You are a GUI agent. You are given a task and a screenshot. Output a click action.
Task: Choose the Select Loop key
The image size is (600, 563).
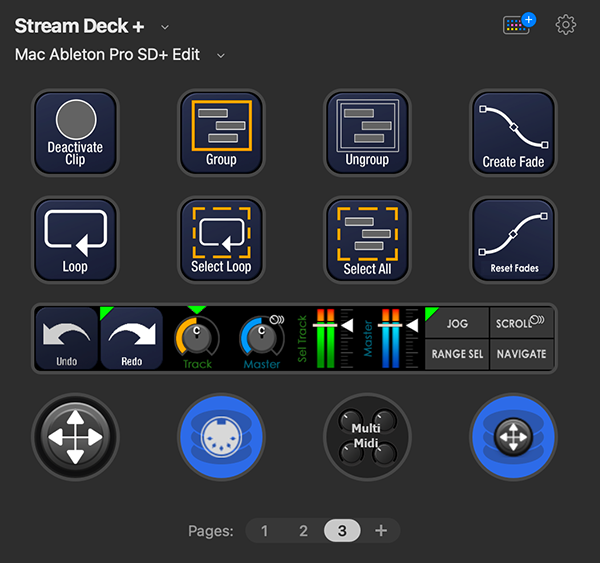click(x=221, y=240)
